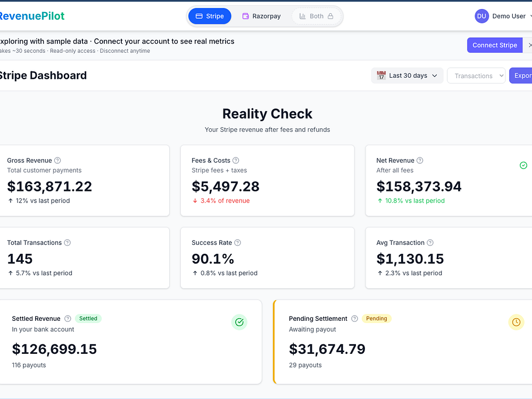This screenshot has height=399, width=532.
Task: Switch to the Stripe data source
Action: tap(210, 16)
